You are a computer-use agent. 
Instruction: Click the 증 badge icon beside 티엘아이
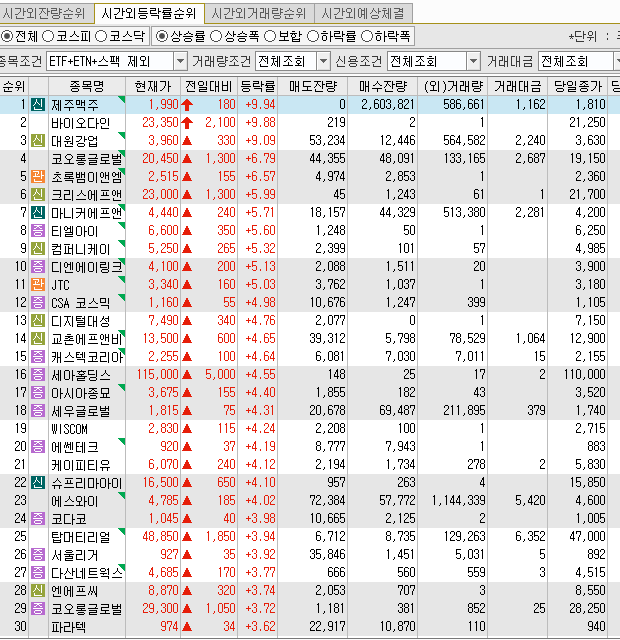coord(38,231)
